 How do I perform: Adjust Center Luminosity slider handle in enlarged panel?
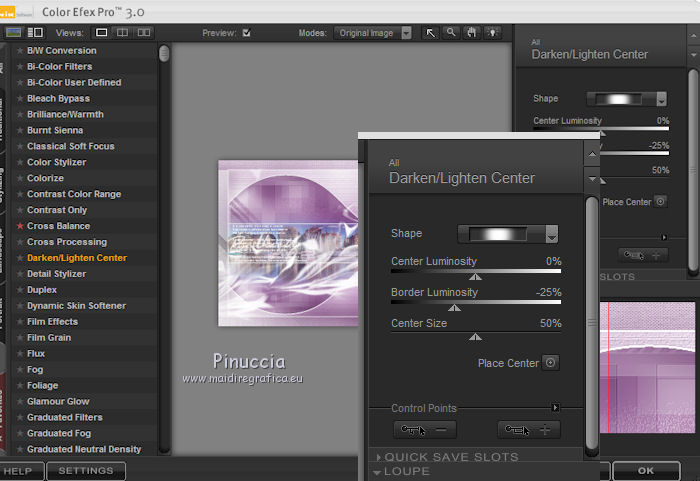[x=475, y=277]
